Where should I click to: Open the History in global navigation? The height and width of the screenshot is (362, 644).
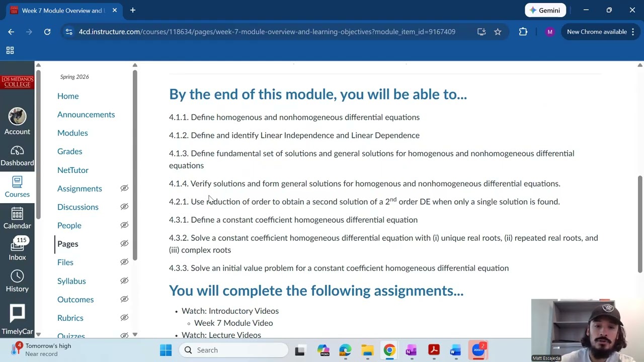click(x=17, y=282)
